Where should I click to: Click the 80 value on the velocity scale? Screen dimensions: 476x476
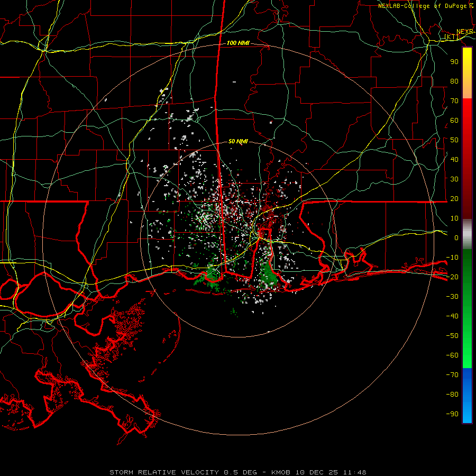point(454,81)
